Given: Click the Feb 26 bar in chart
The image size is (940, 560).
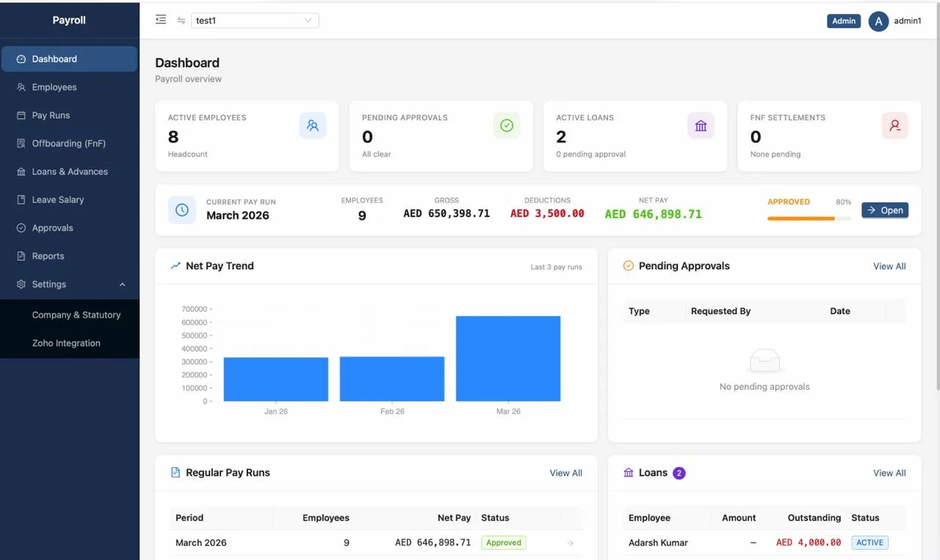Looking at the screenshot, I should 392,379.
